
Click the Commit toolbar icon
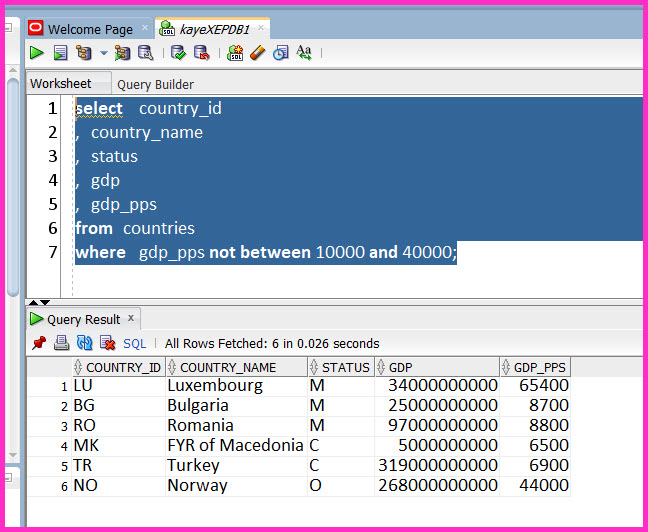(x=178, y=53)
